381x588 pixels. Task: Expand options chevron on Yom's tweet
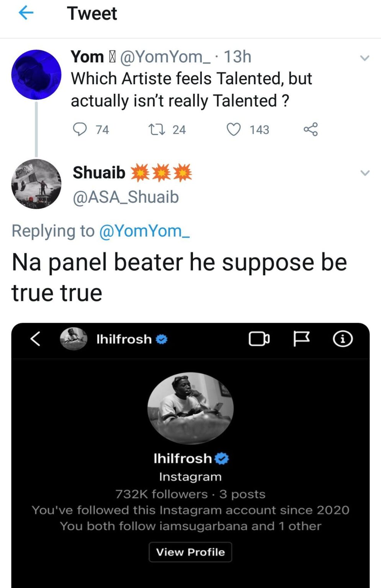point(365,58)
